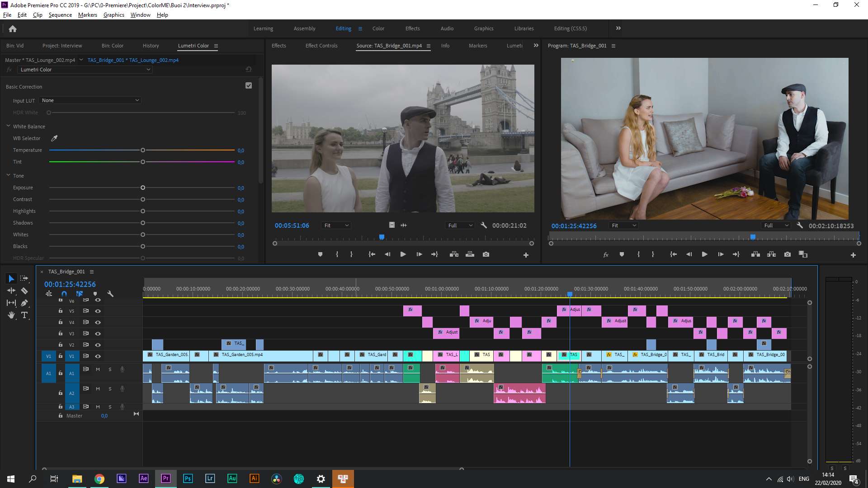Pick the WB Selector eyedropper
The width and height of the screenshot is (868, 488).
point(54,138)
